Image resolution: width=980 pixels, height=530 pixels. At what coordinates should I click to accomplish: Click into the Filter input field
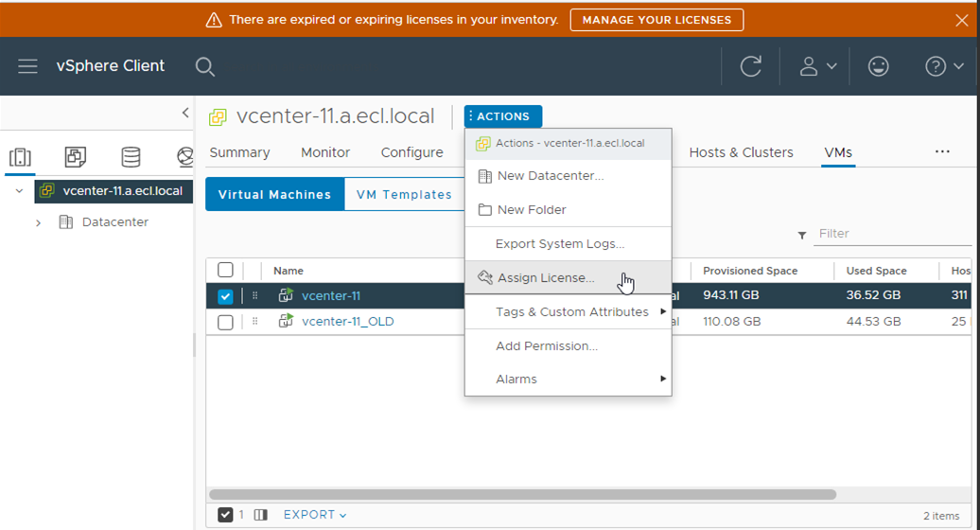(889, 234)
